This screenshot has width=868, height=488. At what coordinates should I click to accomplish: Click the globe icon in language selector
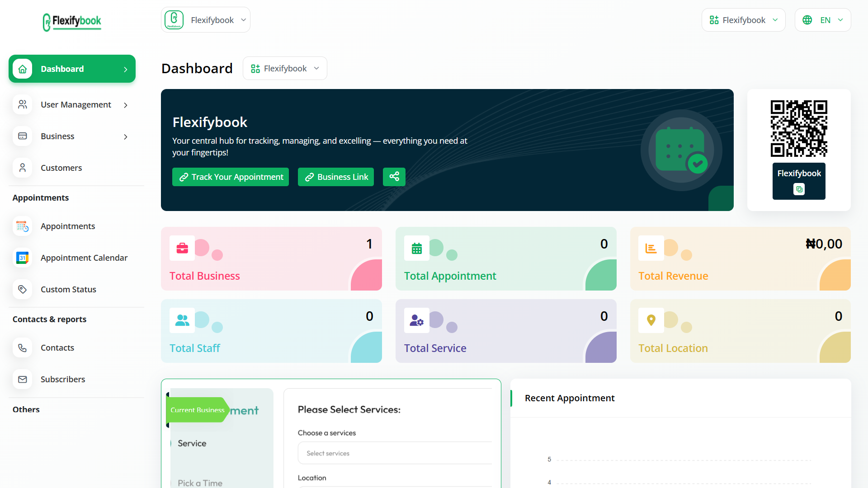(x=807, y=20)
